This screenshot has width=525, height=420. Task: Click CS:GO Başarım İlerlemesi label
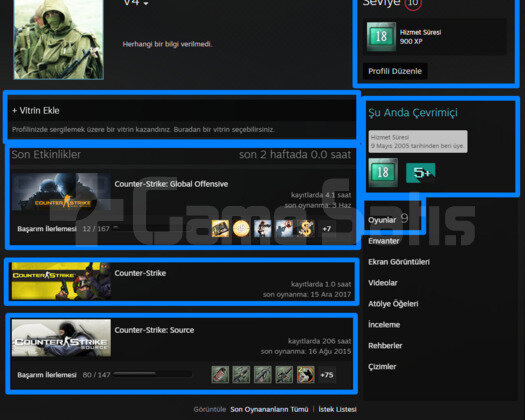click(47, 229)
